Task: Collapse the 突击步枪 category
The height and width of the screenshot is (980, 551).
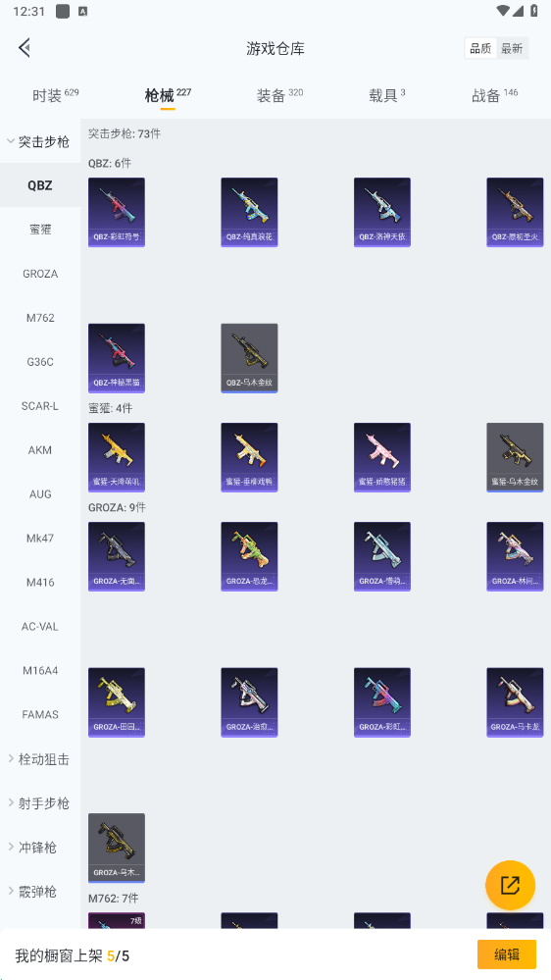Action: pyautogui.click(x=40, y=141)
